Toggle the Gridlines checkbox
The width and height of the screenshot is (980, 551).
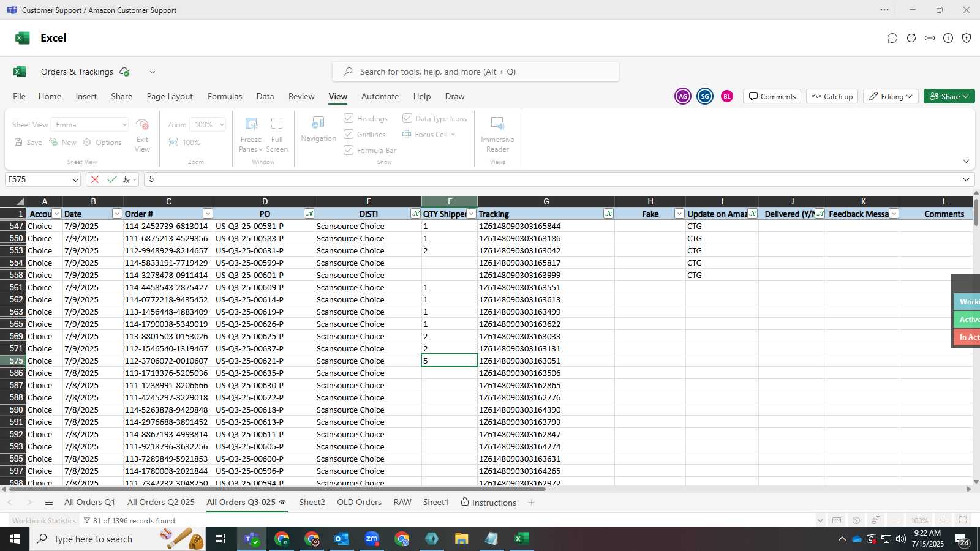pos(349,134)
